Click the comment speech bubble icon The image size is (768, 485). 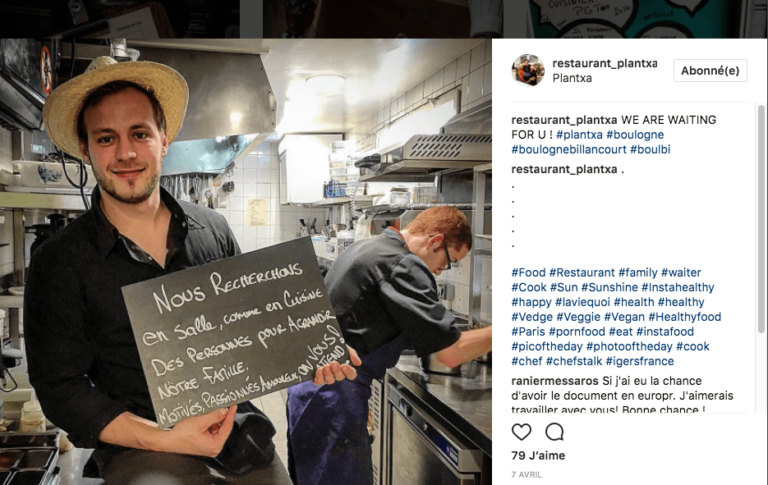point(554,432)
